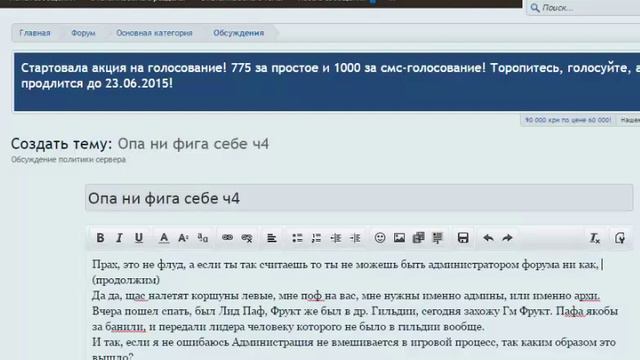This screenshot has height=360, width=640.
Task: Remove formatting with the Tx icon
Action: pos(595,238)
